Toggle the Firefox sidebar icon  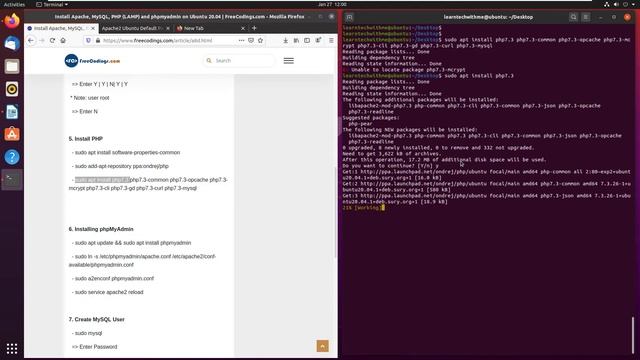pyautogui.click(x=307, y=40)
